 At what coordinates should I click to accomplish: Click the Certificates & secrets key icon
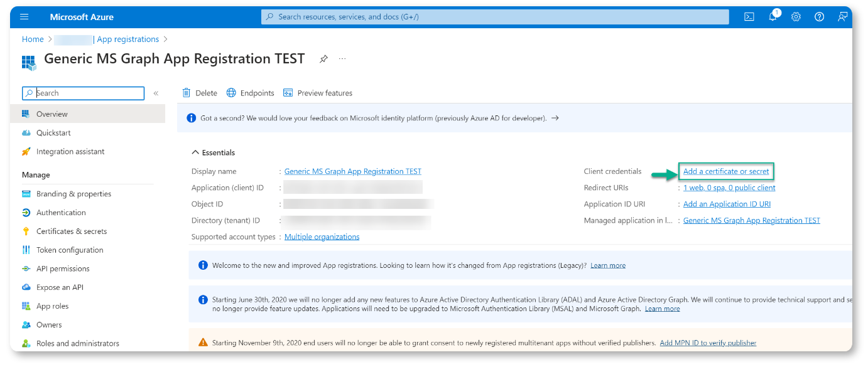pos(26,231)
